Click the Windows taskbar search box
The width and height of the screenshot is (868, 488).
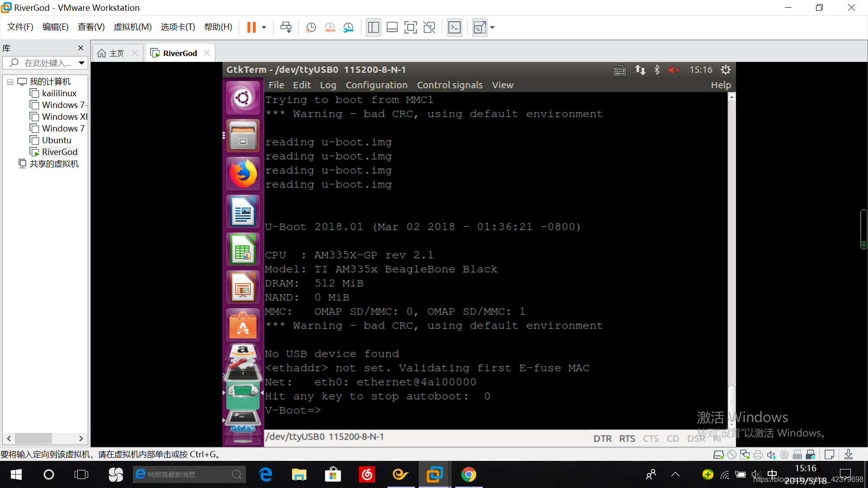tap(189, 474)
